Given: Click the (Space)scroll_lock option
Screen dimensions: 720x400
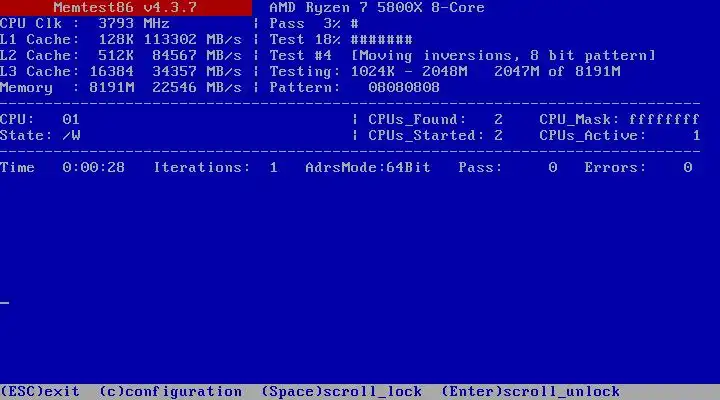Looking at the screenshot, I should tap(342, 392).
